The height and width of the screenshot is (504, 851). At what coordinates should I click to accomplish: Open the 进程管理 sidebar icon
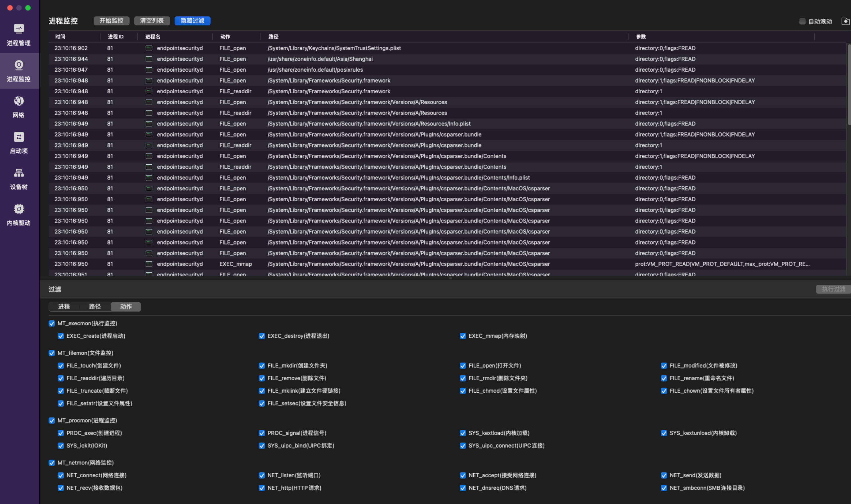pyautogui.click(x=19, y=29)
